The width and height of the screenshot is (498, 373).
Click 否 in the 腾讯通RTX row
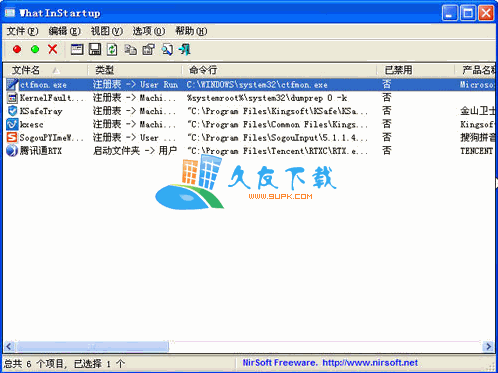tap(386, 151)
